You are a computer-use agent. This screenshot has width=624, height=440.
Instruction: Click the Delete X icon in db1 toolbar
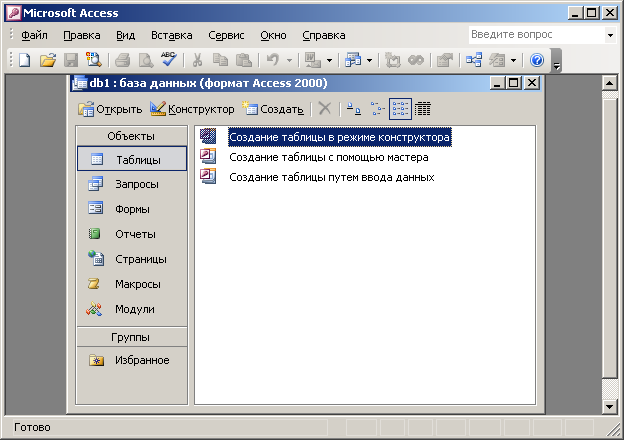click(325, 109)
